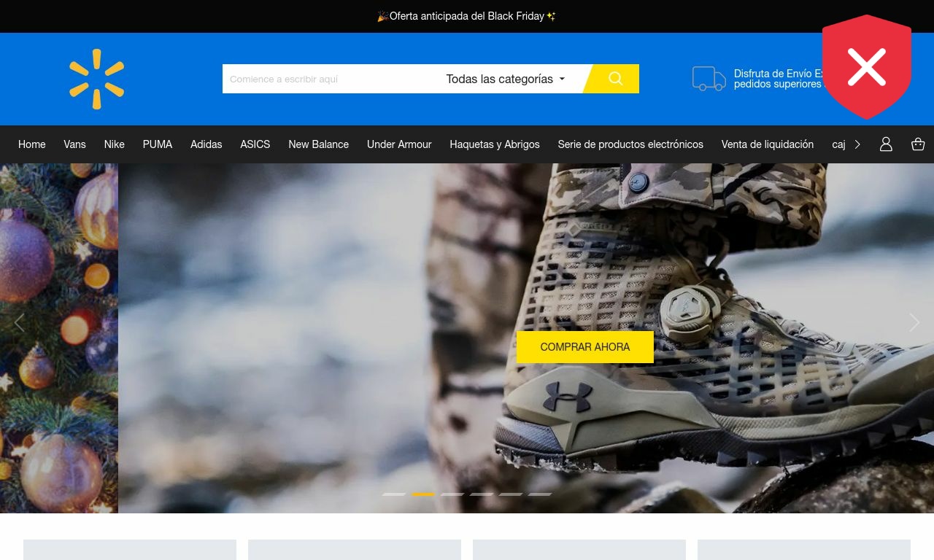Open Serie de productos electrónicos category
934x560 pixels.
(630, 144)
